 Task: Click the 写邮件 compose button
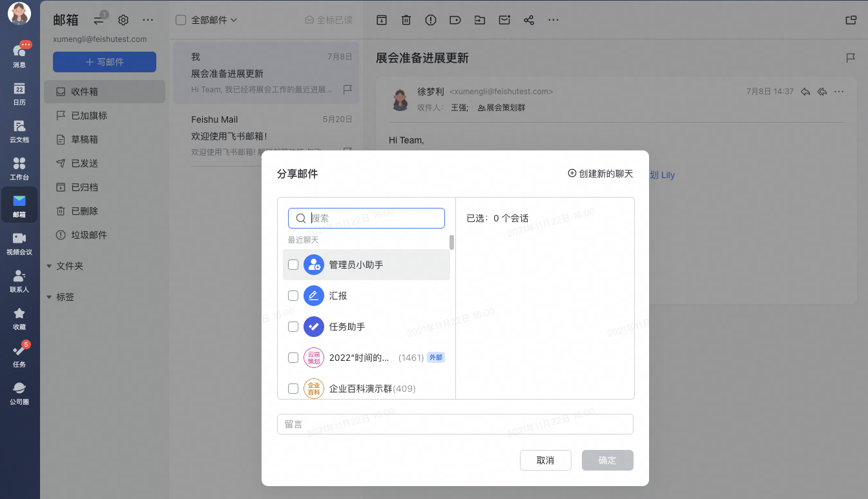pos(105,62)
